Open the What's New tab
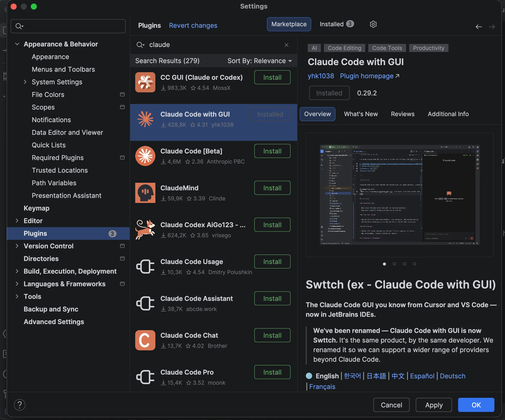505x420 pixels. (x=361, y=114)
